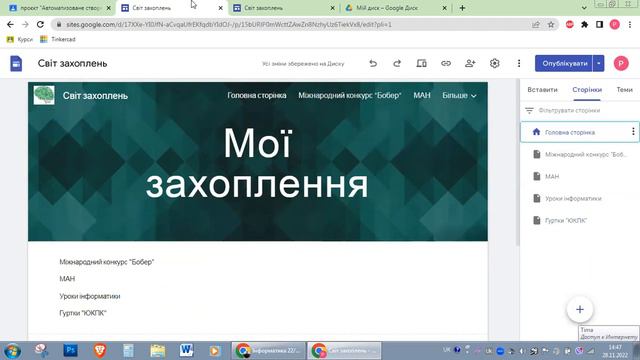This screenshot has width=640, height=360.
Task: Copy the published site link icon
Action: [446, 64]
